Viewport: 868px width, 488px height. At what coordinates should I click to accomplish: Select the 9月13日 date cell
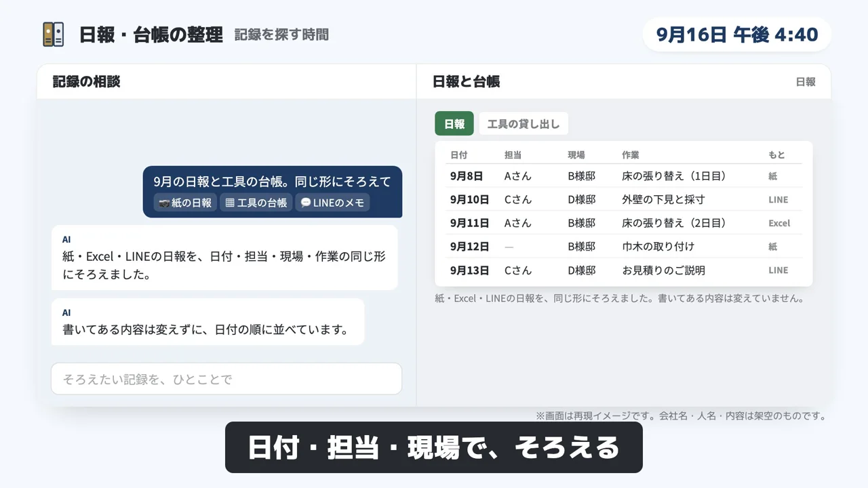[x=469, y=270]
